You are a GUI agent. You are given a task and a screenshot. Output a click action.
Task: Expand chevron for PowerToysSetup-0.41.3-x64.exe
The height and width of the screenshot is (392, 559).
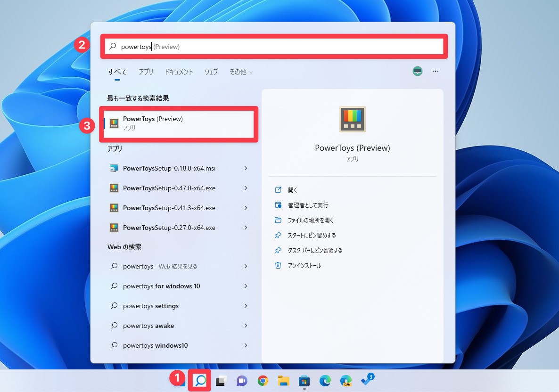tap(246, 208)
